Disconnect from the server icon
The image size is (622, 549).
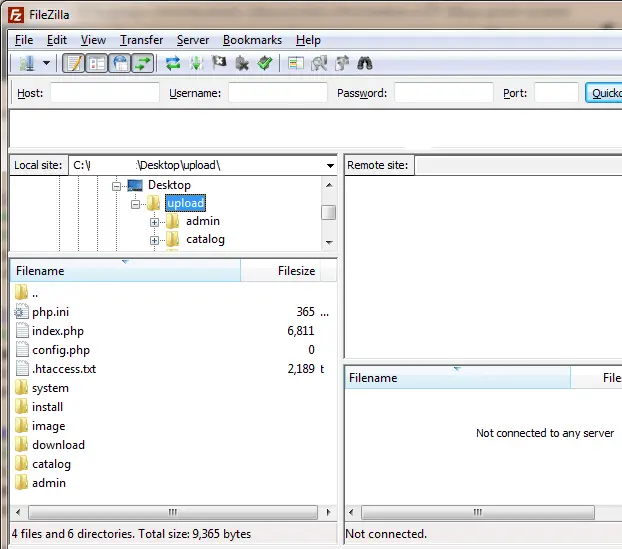[x=242, y=63]
